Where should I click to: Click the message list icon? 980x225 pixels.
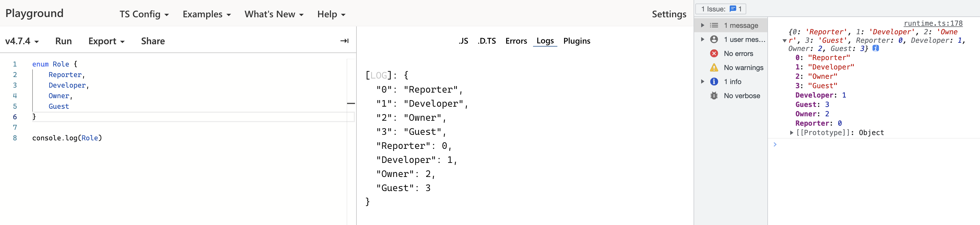click(x=714, y=25)
